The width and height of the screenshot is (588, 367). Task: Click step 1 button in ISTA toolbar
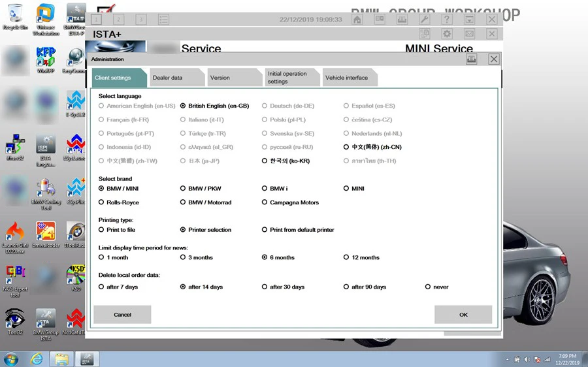pyautogui.click(x=96, y=20)
